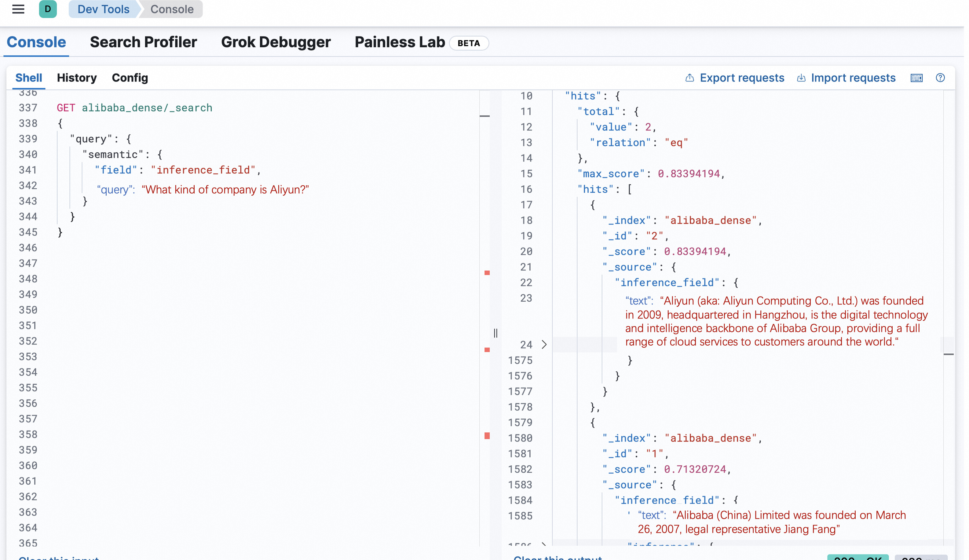The image size is (969, 560).
Task: Select the Shell sub-tab
Action: click(29, 78)
